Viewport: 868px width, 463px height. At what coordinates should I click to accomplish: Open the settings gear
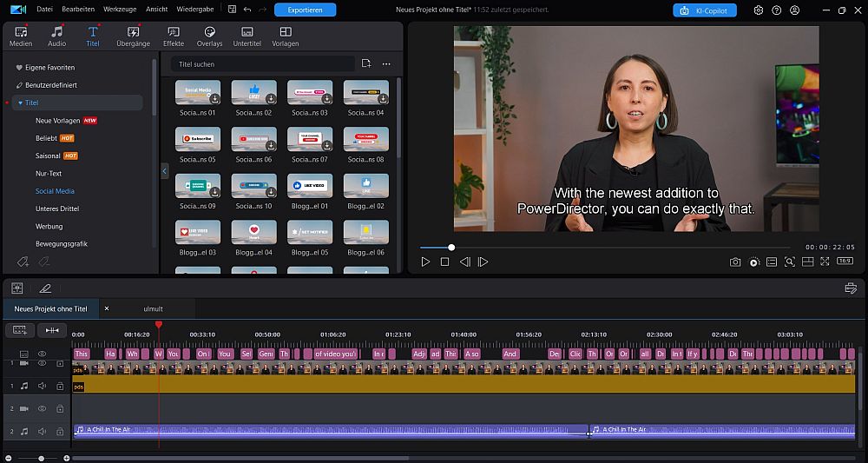(x=759, y=10)
